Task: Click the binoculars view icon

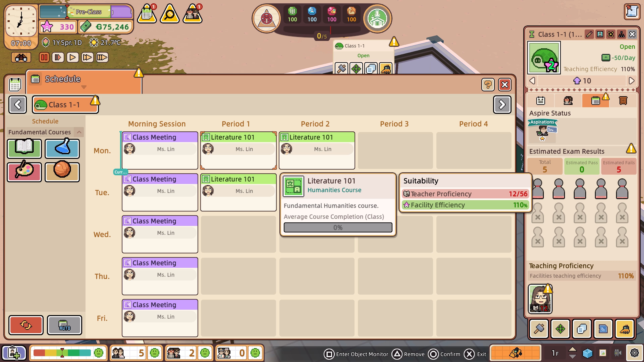Action: tap(21, 57)
